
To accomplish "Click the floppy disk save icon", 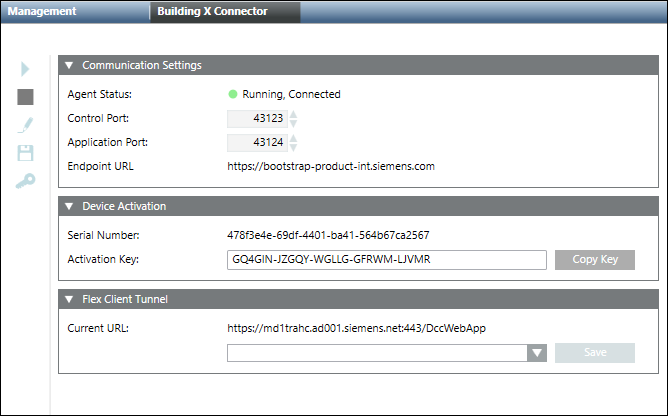I will click(26, 153).
